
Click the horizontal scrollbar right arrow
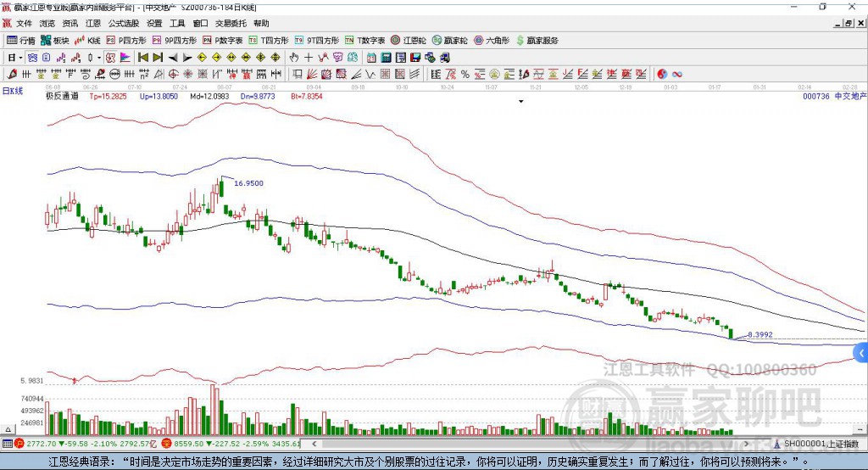click(x=747, y=444)
